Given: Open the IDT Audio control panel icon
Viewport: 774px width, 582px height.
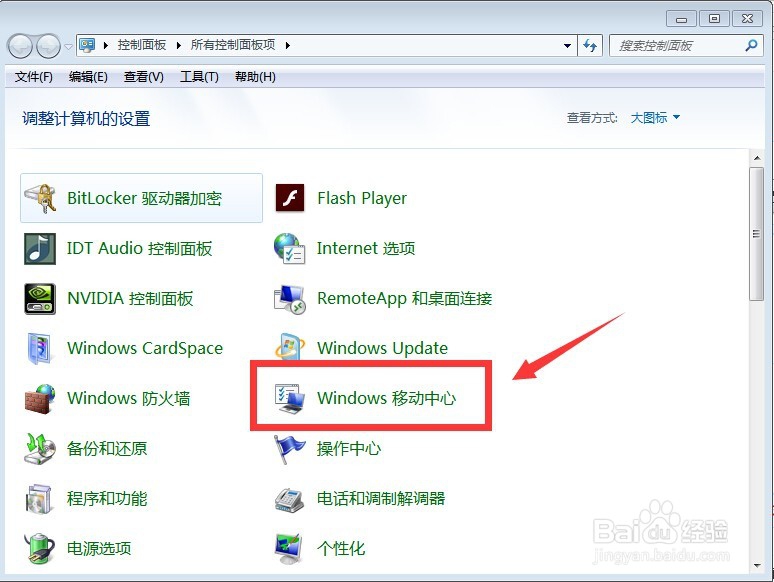Looking at the screenshot, I should point(40,248).
